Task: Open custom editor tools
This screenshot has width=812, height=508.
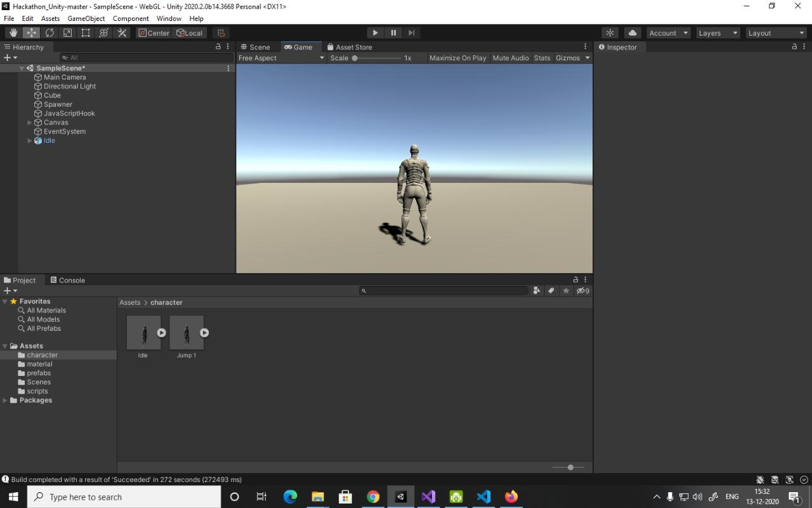Action: point(122,33)
